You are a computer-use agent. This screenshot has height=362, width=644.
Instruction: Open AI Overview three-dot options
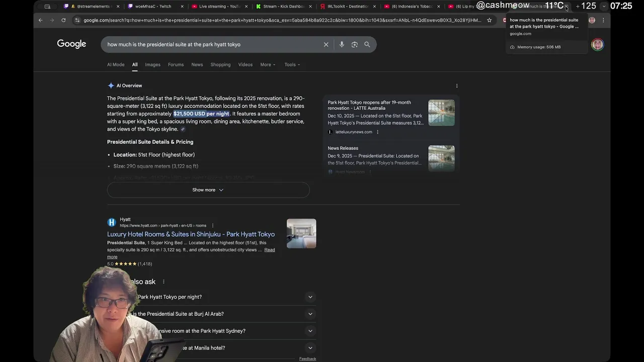coord(457,85)
